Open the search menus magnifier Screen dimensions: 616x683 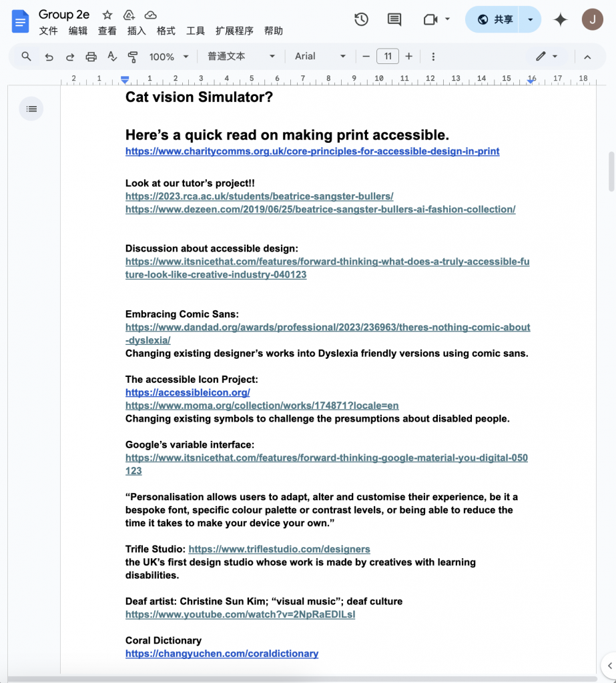pos(26,57)
